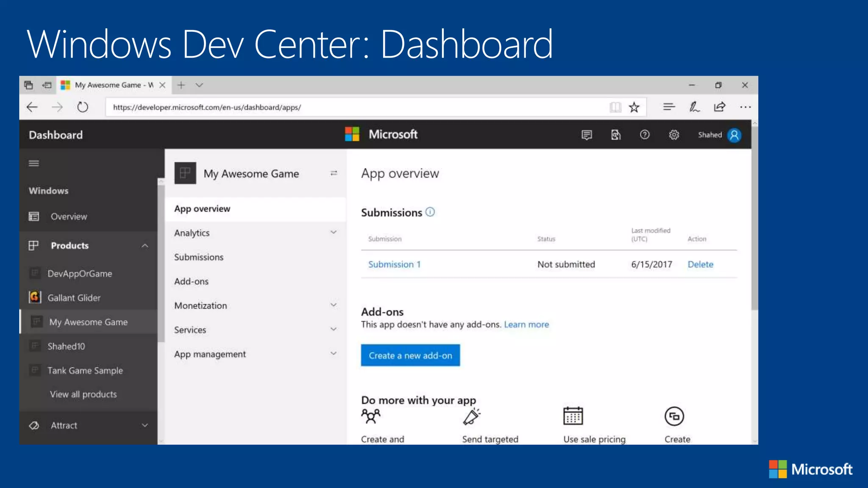Click the Send targeted notifications icon
Screen dimensions: 868x488
click(x=472, y=416)
